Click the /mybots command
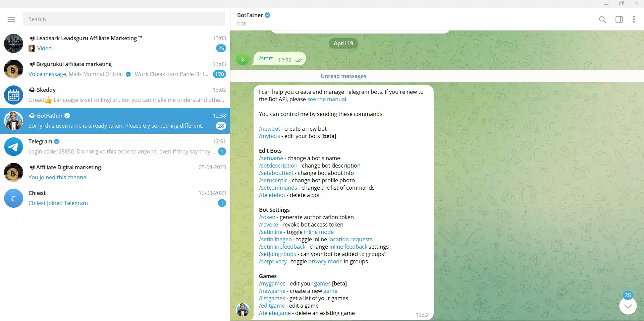This screenshot has height=321, width=644. pyautogui.click(x=269, y=136)
